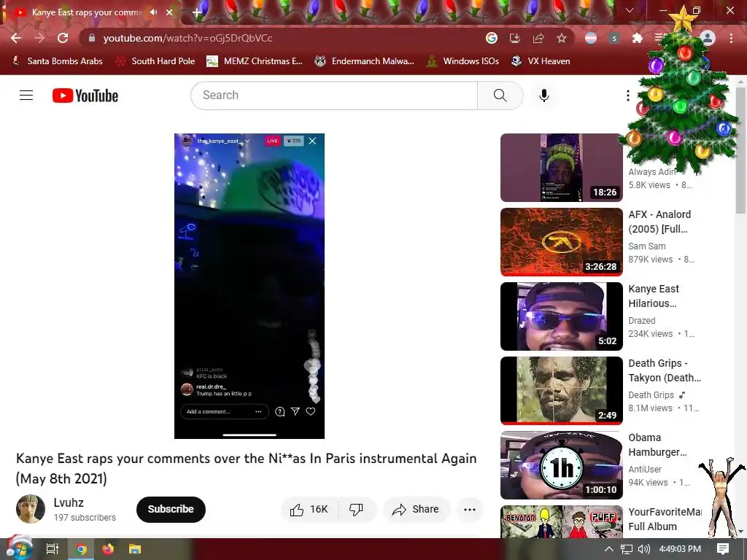This screenshot has height=560, width=747.
Task: Open Task View in the taskbar
Action: 53,549
